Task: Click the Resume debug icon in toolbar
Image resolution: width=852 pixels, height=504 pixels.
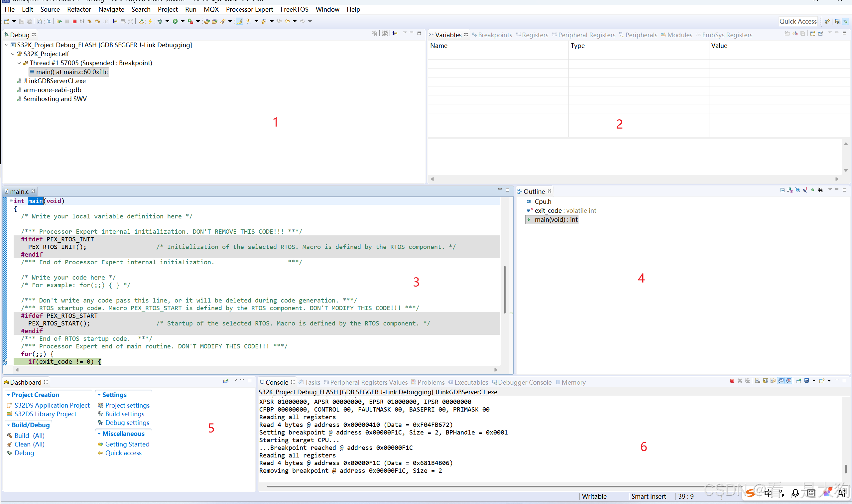Action: (59, 21)
